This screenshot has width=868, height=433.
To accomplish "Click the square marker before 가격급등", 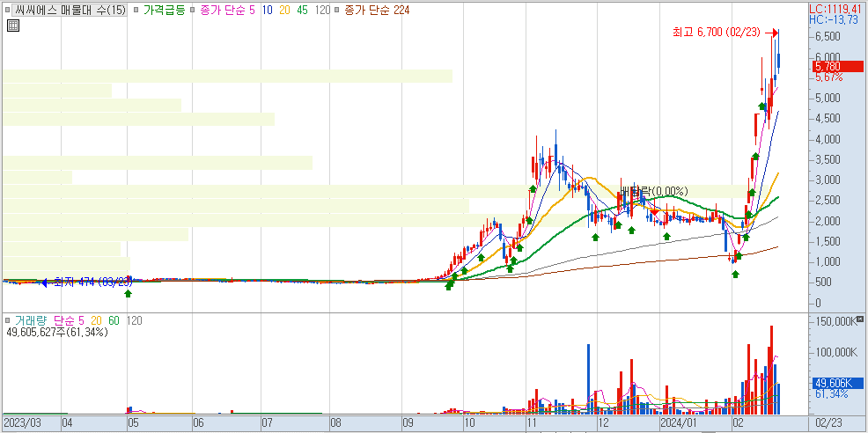I will pos(136,10).
